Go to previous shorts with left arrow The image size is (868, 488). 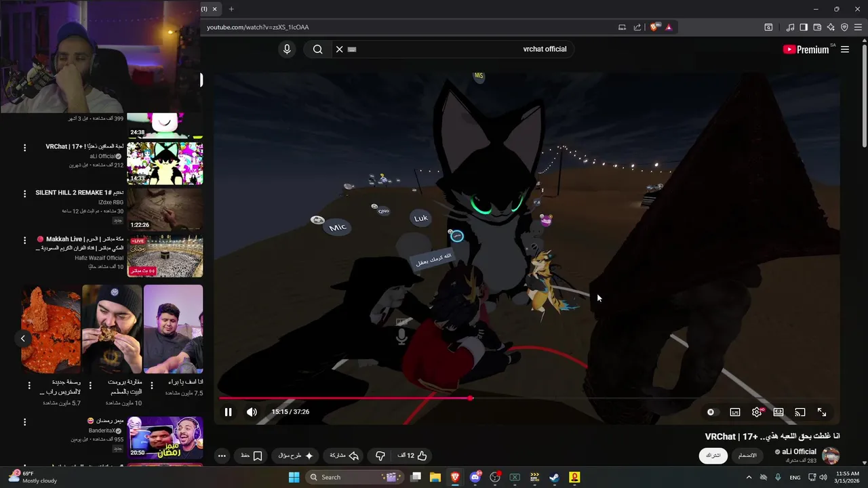click(x=22, y=338)
